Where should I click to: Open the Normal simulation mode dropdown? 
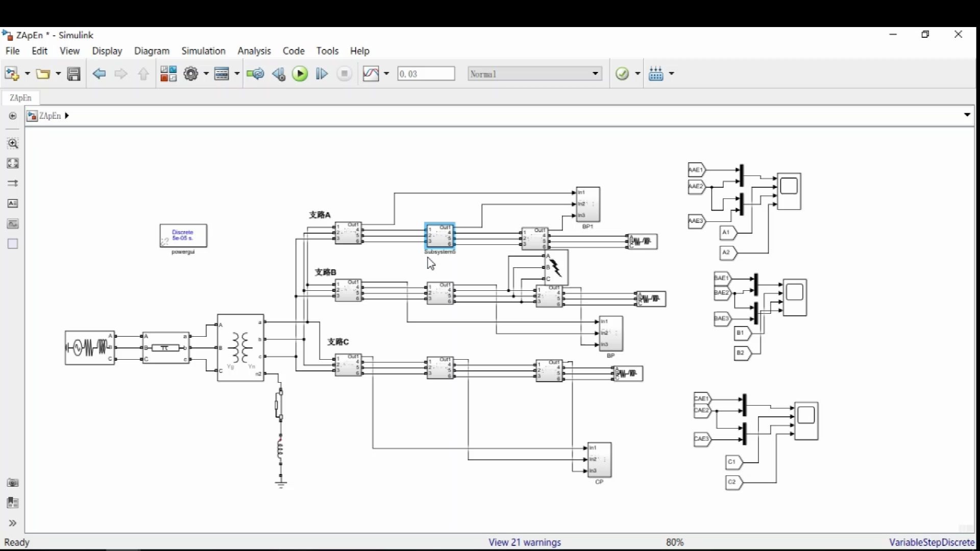pos(534,74)
